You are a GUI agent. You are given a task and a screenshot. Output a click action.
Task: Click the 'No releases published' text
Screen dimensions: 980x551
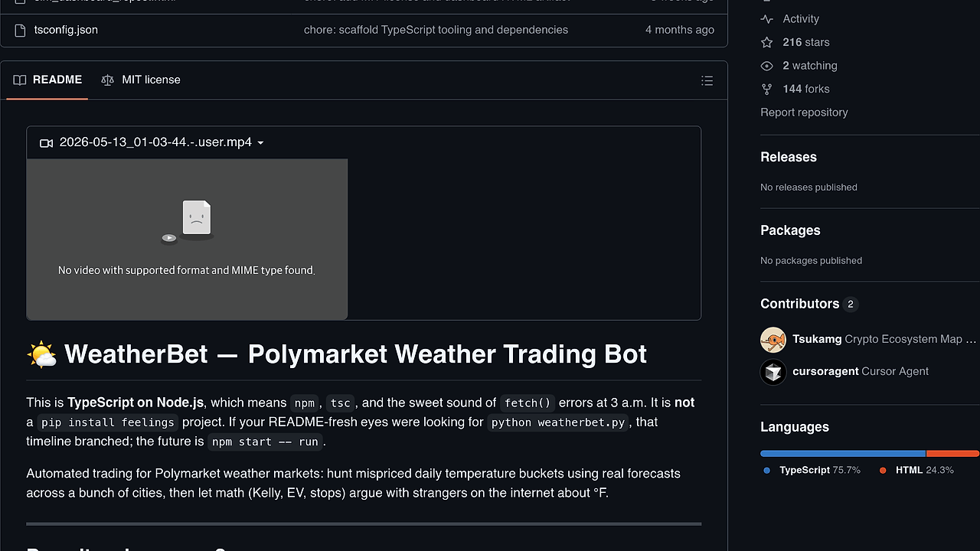(x=808, y=187)
